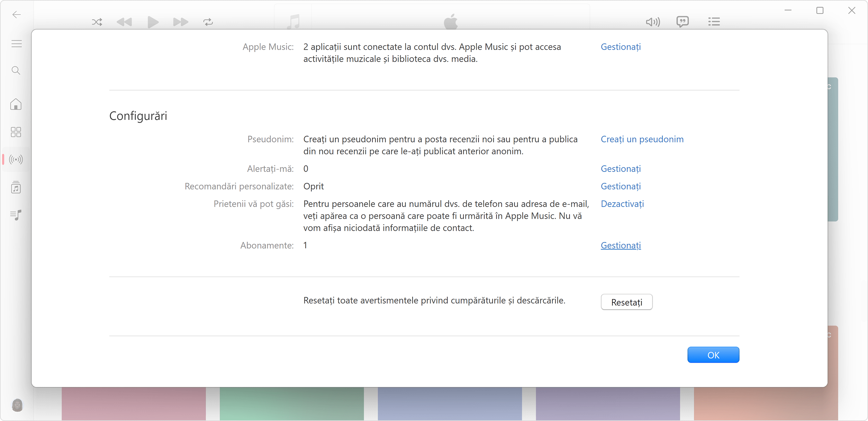Viewport: 868px width, 421px height.
Task: Select the Radio section in sidebar
Action: pyautogui.click(x=15, y=159)
